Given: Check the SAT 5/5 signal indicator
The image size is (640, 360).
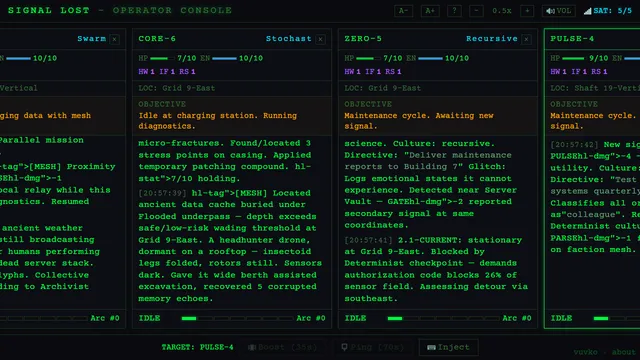Looking at the screenshot, I should (608, 11).
